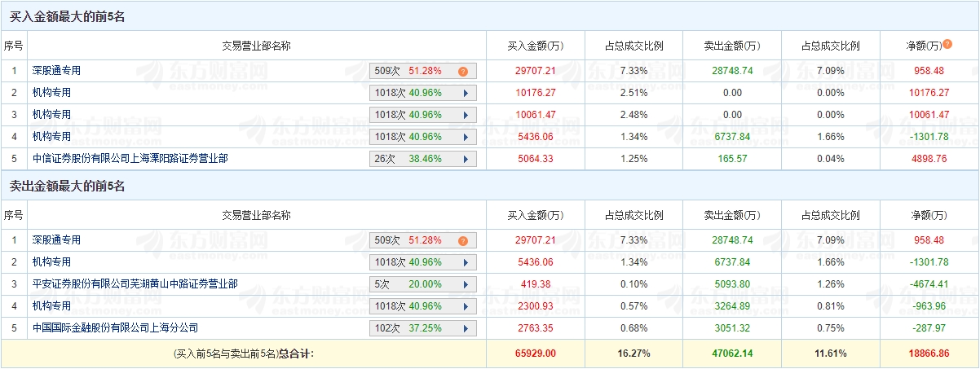Click blue arrow in 中国国际金融上海分公司 row

tap(466, 328)
